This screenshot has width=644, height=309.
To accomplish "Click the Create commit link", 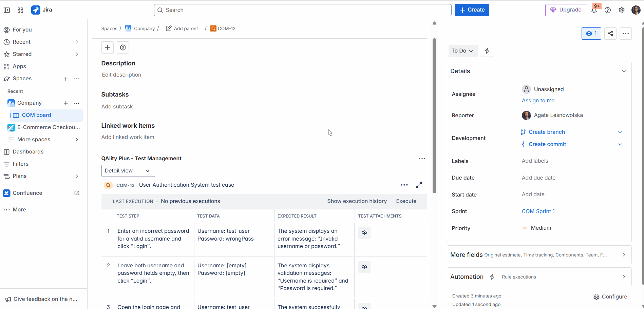I will 547,144.
